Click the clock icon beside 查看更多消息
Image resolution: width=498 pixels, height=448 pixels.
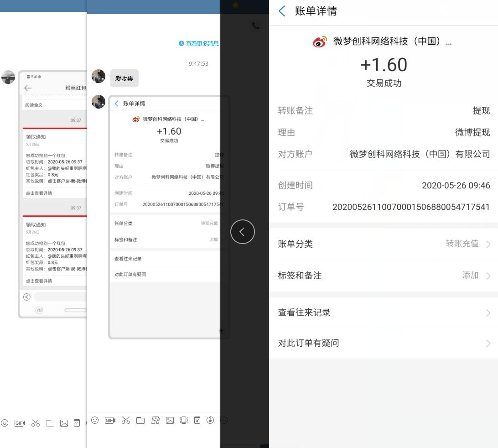pyautogui.click(x=182, y=43)
